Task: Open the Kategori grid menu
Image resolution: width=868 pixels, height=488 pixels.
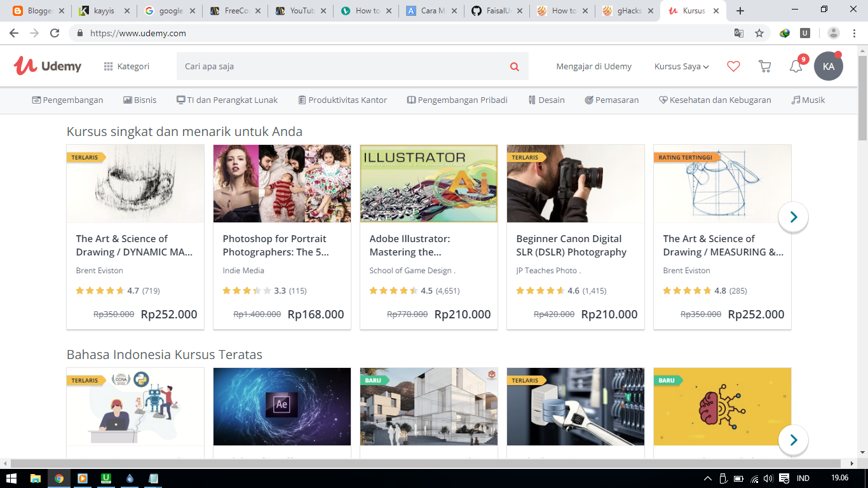Action: click(126, 66)
